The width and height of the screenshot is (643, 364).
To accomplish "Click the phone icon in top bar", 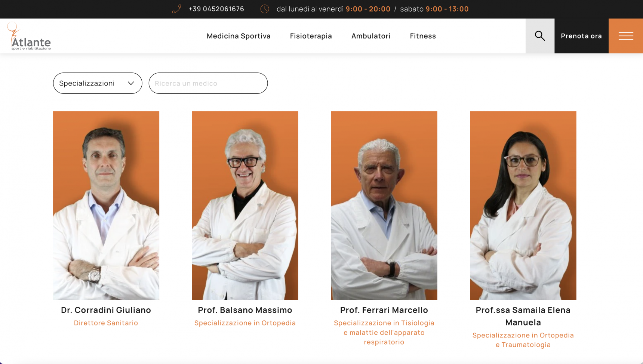I will [x=177, y=9].
